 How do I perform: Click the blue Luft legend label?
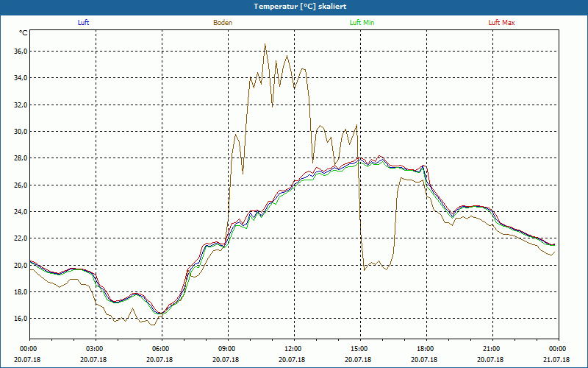click(83, 23)
